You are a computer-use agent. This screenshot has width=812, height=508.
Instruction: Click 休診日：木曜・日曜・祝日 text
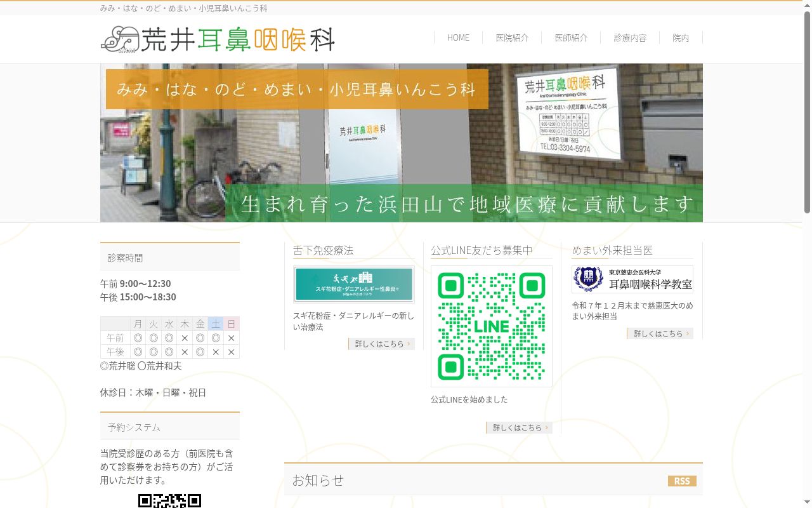pos(153,392)
